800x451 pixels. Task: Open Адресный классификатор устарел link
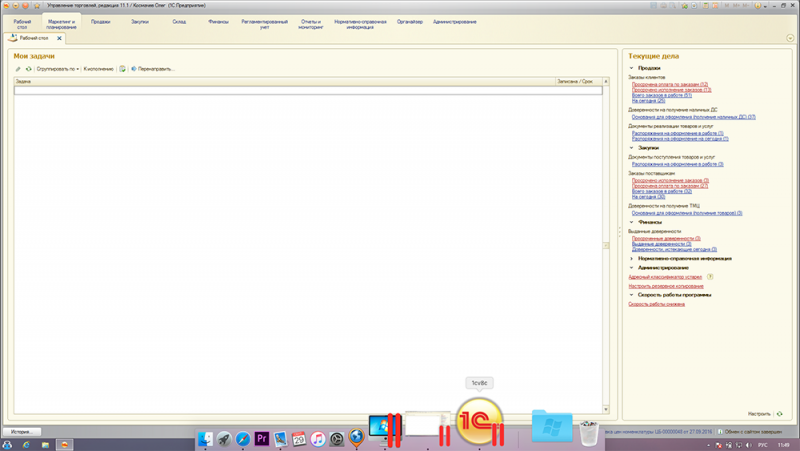(x=665, y=277)
